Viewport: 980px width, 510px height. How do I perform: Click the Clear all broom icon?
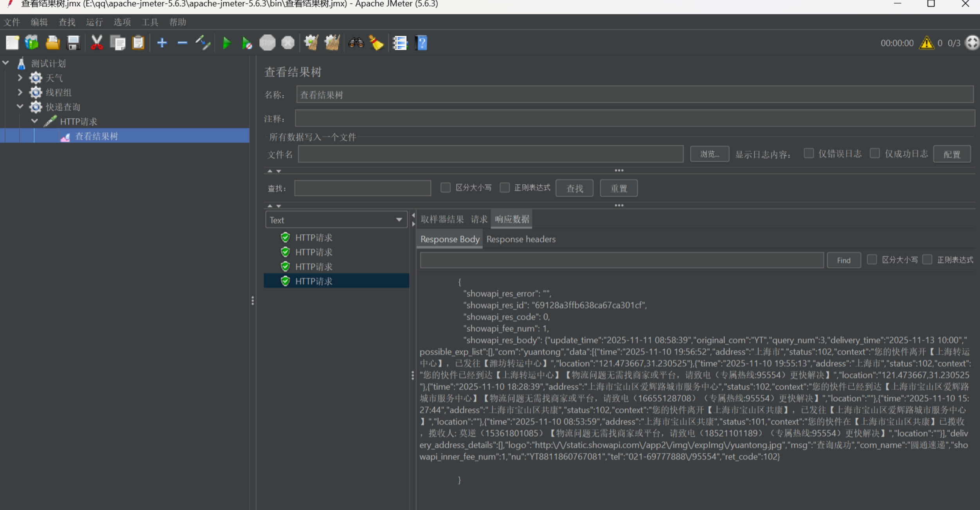point(332,43)
